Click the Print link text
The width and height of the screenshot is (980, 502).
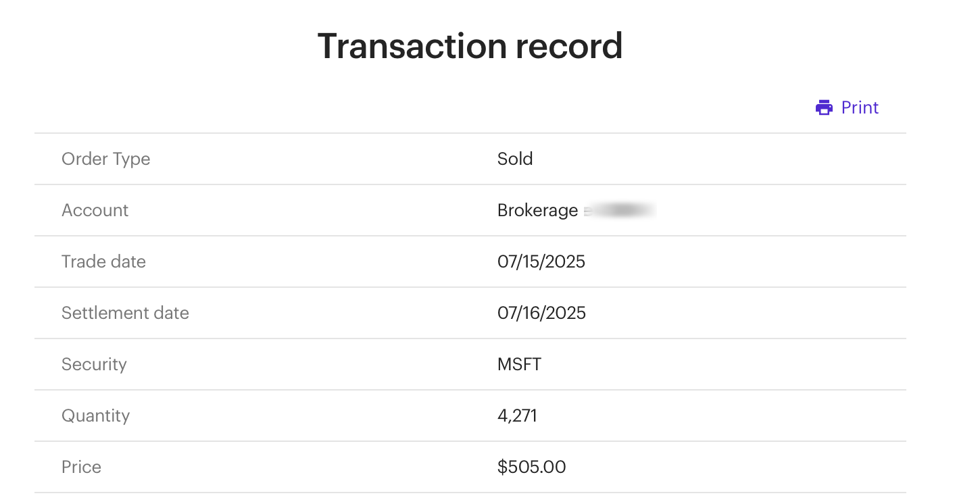click(x=860, y=108)
